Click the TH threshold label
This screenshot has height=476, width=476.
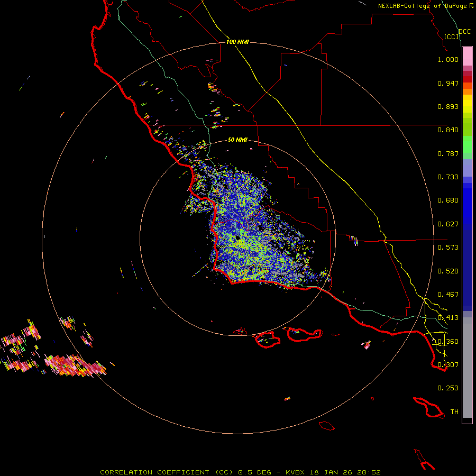click(454, 412)
